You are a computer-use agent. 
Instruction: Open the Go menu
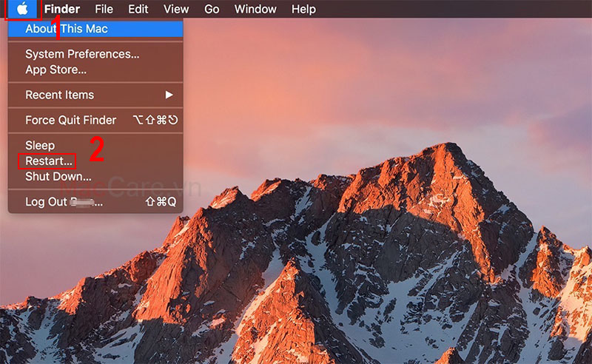pyautogui.click(x=212, y=9)
